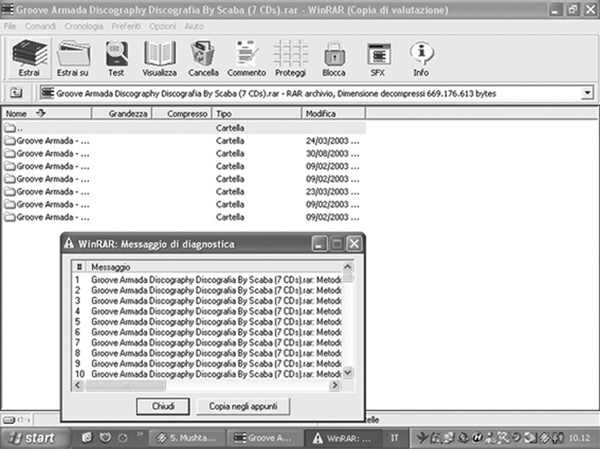
Task: Sort by the Nome column
Action: [47, 114]
